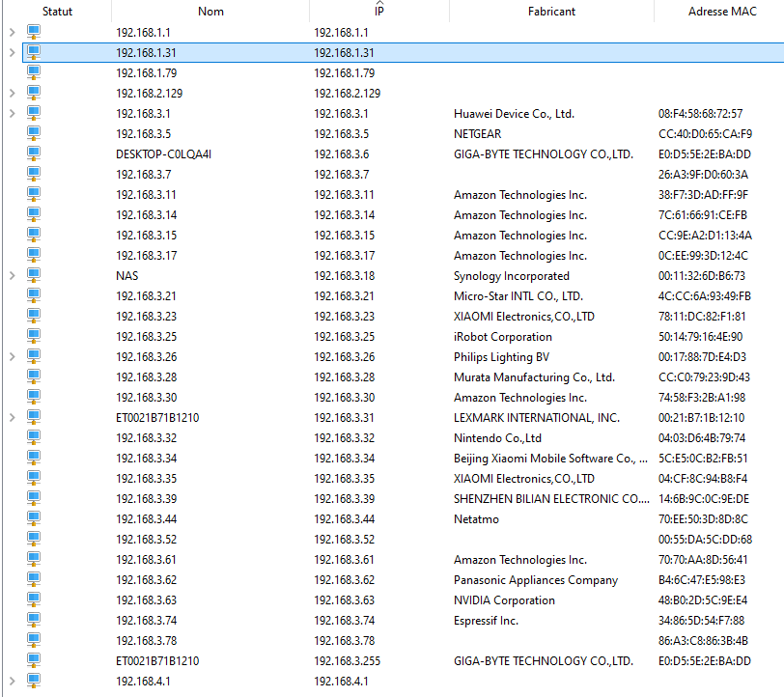Click device icon for iRobot 192.168.3.25 row
784x697 pixels.
point(34,336)
